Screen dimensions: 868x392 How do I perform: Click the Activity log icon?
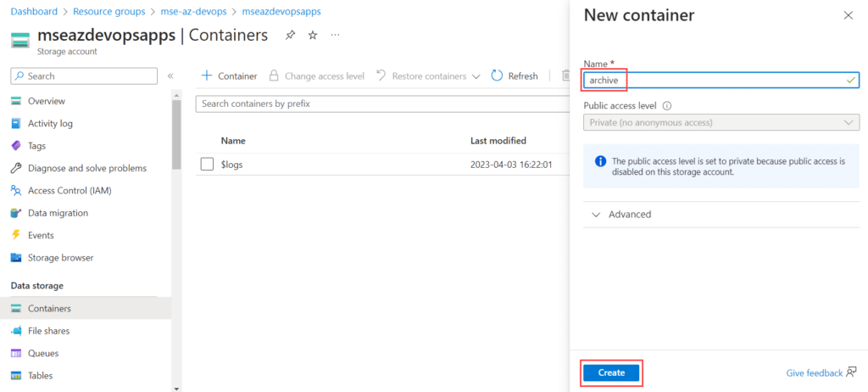click(16, 124)
